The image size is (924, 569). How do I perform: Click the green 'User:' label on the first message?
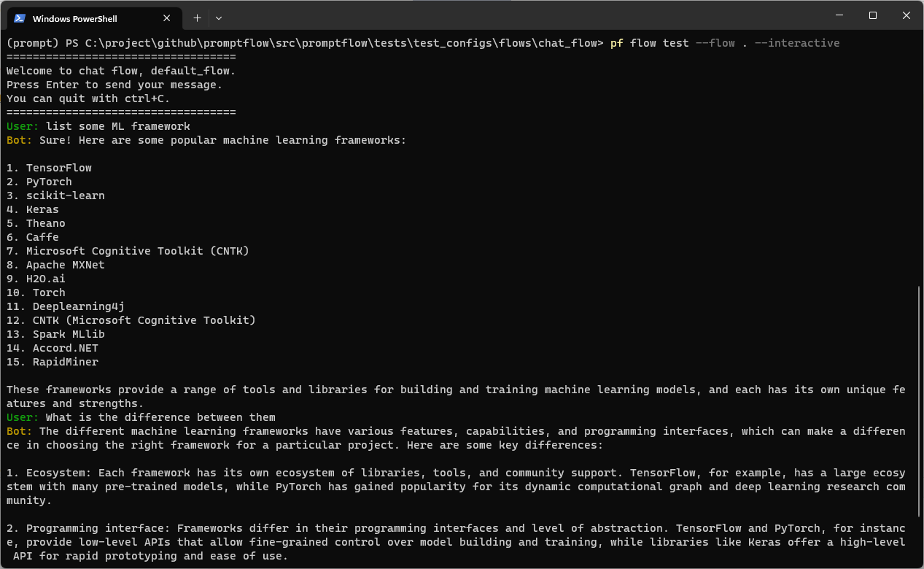coord(23,126)
